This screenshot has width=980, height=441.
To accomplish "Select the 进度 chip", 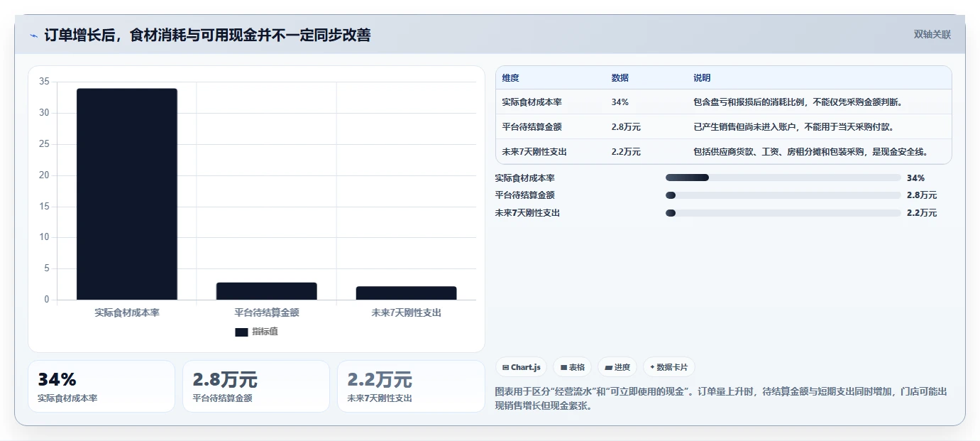I will point(617,367).
